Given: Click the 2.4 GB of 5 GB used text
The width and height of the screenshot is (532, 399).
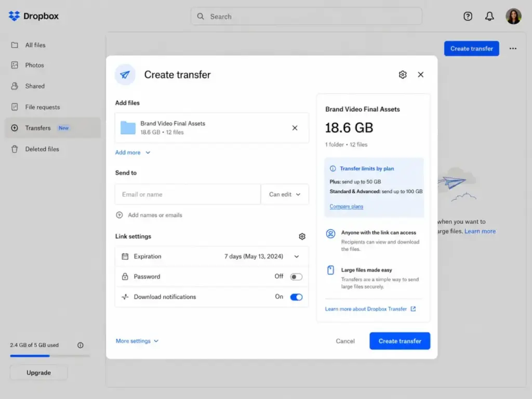Looking at the screenshot, I should tap(34, 345).
